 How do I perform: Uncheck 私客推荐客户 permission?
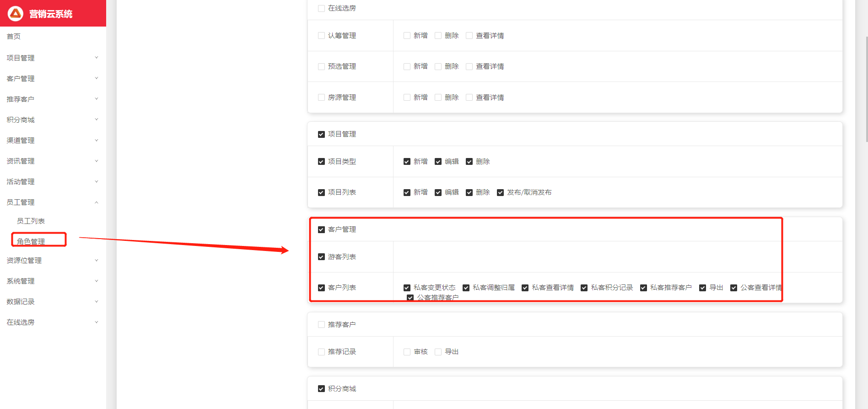point(643,288)
